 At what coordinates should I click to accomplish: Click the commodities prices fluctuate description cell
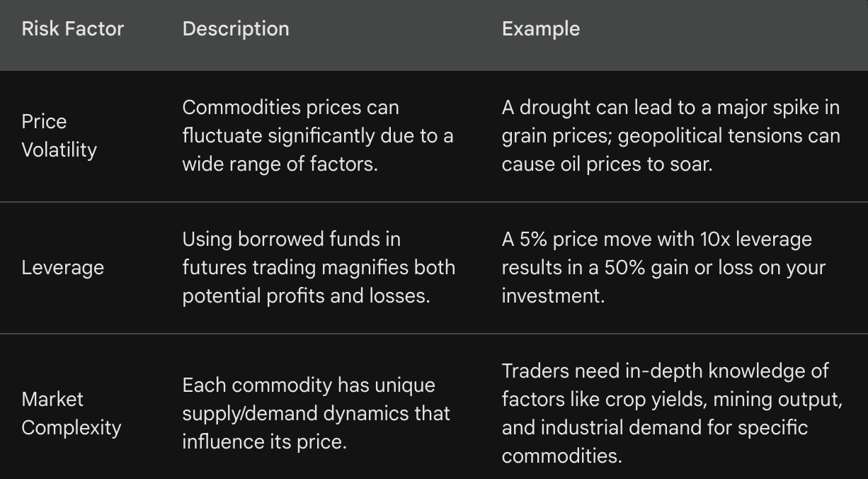point(318,135)
